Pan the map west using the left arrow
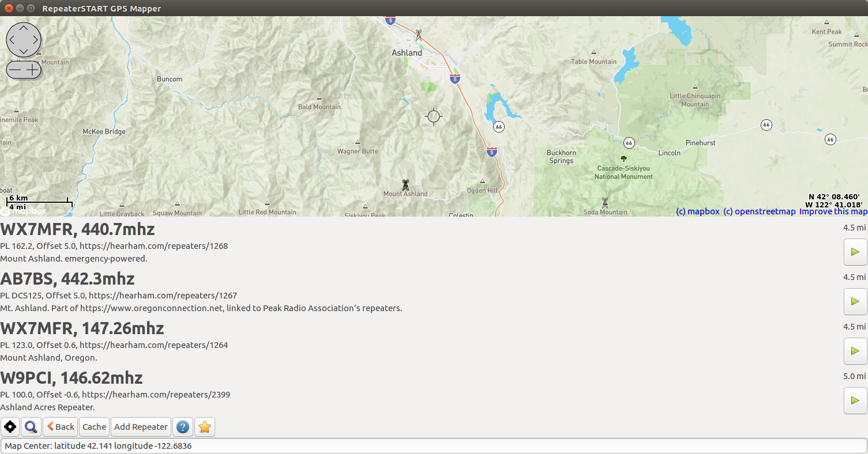Screen dimensions: 868x454 [x=13, y=40]
